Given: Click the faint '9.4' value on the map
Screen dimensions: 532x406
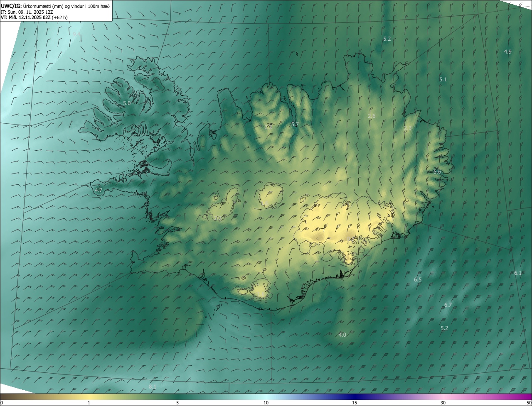Looking at the screenshot, I should click(76, 34).
